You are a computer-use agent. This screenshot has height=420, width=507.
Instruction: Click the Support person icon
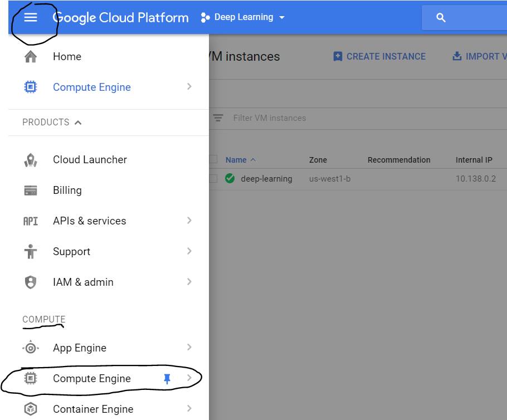[31, 252]
